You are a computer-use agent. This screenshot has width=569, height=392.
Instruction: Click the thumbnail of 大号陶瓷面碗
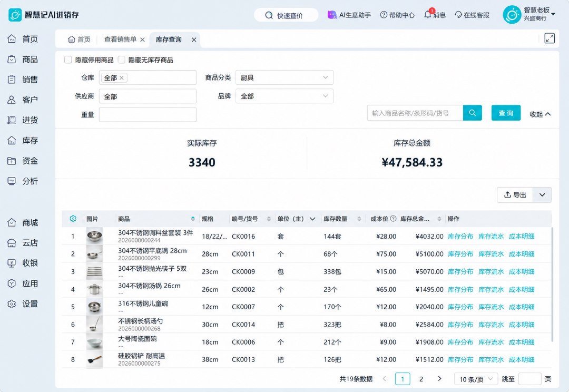click(94, 342)
